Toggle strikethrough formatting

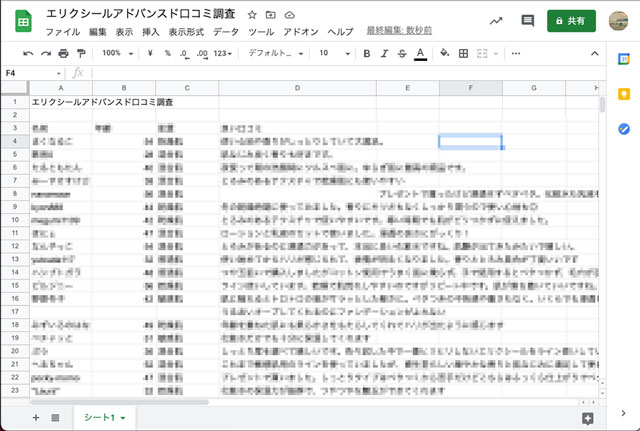pyautogui.click(x=402, y=53)
